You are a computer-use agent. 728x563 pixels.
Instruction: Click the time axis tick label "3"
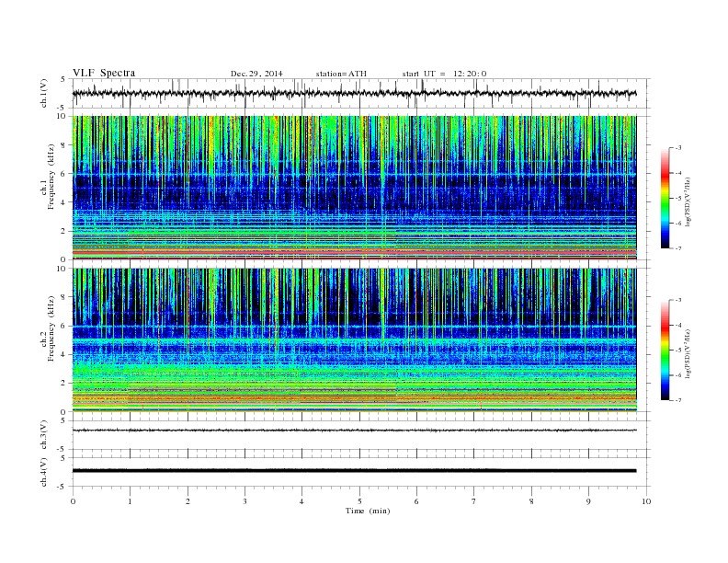245,501
